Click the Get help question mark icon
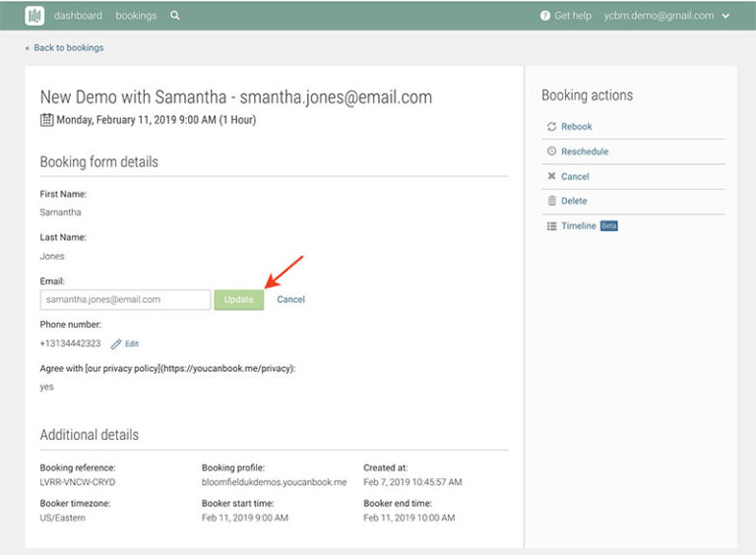Screen dimensions: 756x555 tap(545, 16)
